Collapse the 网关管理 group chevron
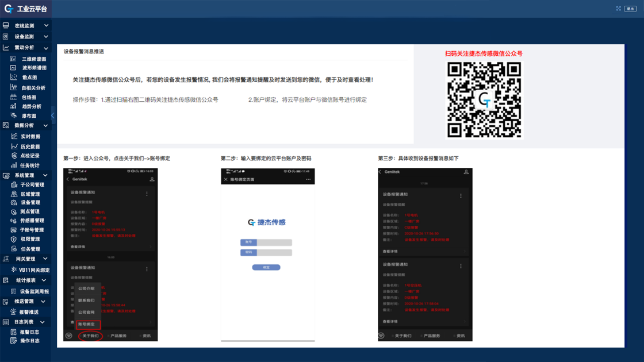 45,259
